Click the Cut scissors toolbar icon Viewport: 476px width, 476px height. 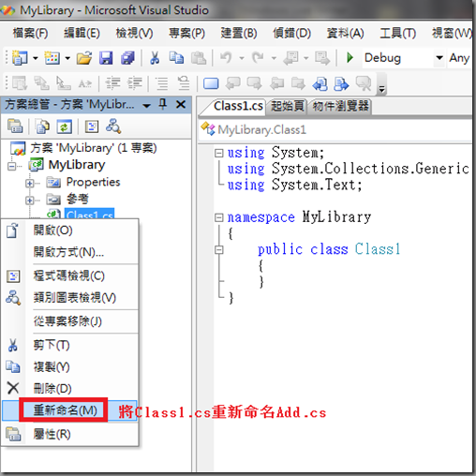[155, 58]
